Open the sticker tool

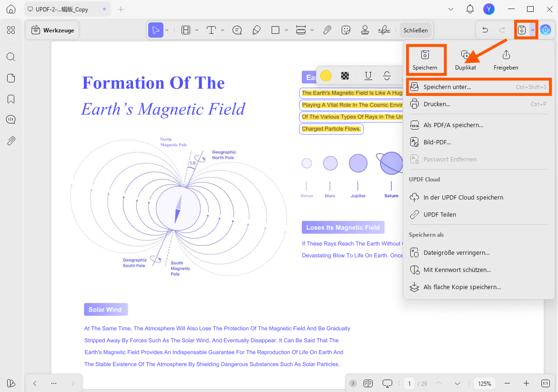pyautogui.click(x=346, y=30)
